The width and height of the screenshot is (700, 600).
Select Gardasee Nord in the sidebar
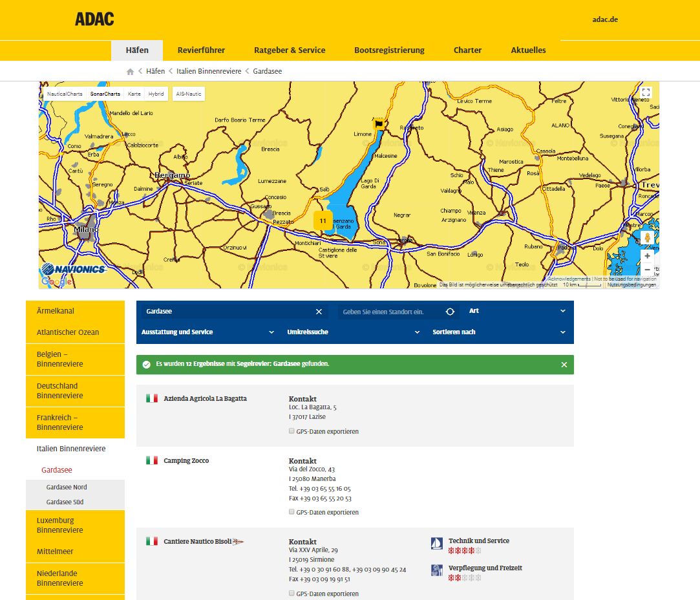pyautogui.click(x=67, y=487)
